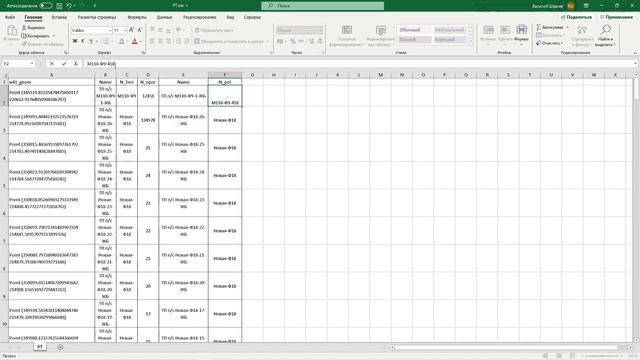
Task: Open the font name Calibri dropdown
Action: point(110,30)
